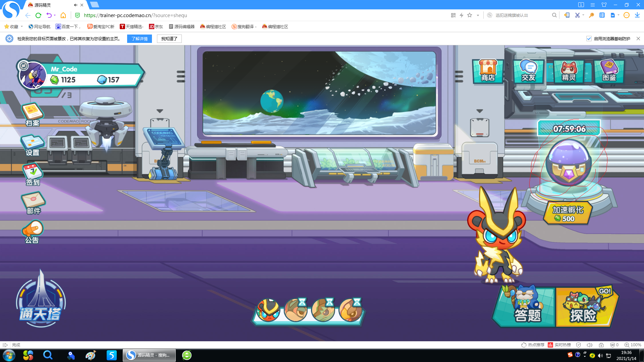Image resolution: width=644 pixels, height=362 pixels.
Task: Open the 商店 shop icon
Action: point(488,71)
